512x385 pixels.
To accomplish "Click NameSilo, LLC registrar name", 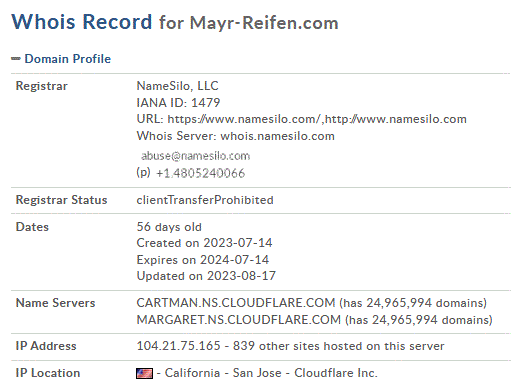I will (x=177, y=86).
